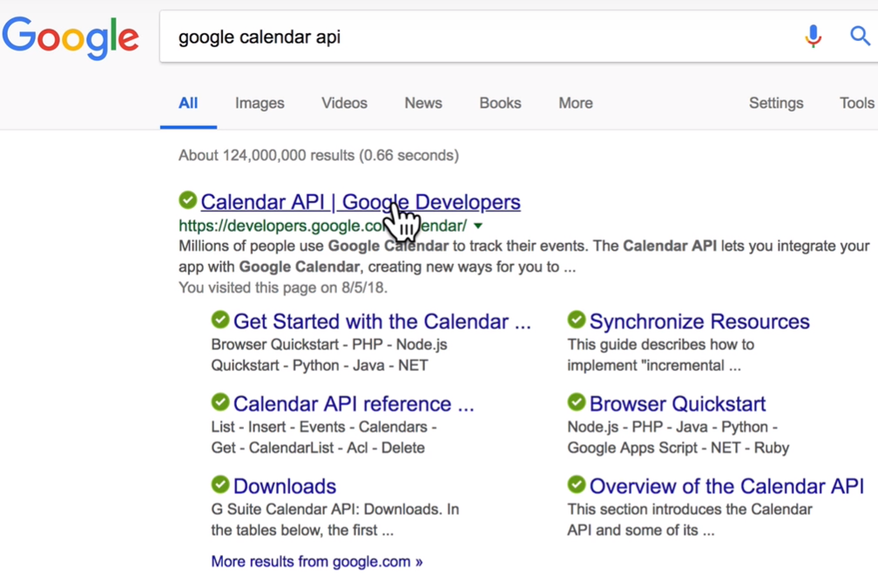Click the developers.google.com green URL
878x588 pixels.
tap(322, 226)
